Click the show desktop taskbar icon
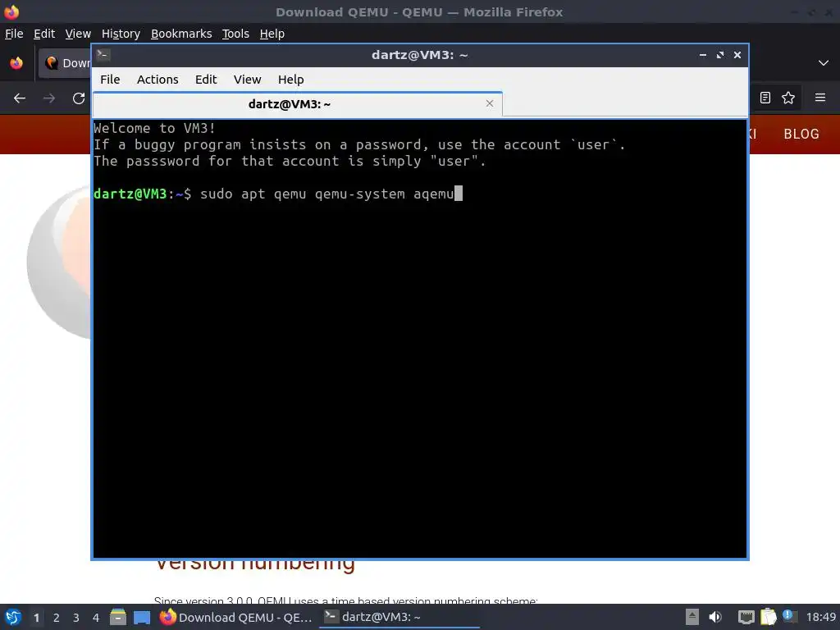 (x=142, y=618)
